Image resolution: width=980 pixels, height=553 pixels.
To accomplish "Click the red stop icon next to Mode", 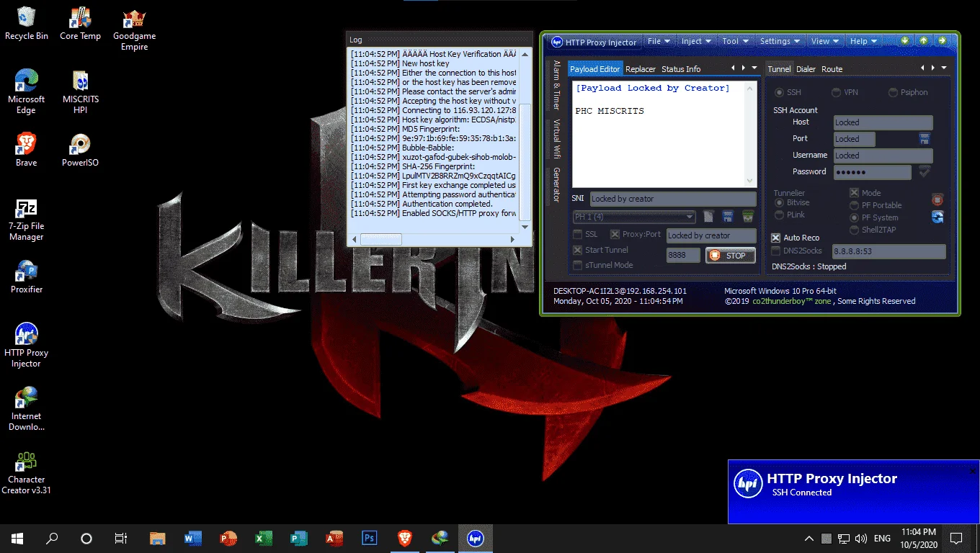I will point(937,200).
